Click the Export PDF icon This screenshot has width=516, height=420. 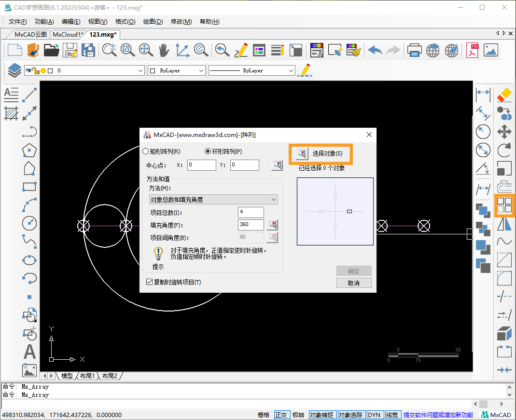click(472, 50)
